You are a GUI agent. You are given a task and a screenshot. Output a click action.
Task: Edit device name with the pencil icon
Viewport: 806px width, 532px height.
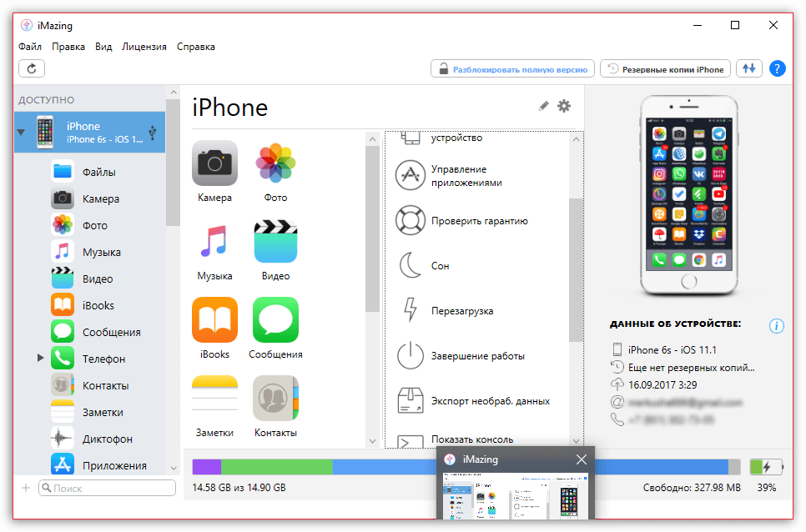coord(543,106)
